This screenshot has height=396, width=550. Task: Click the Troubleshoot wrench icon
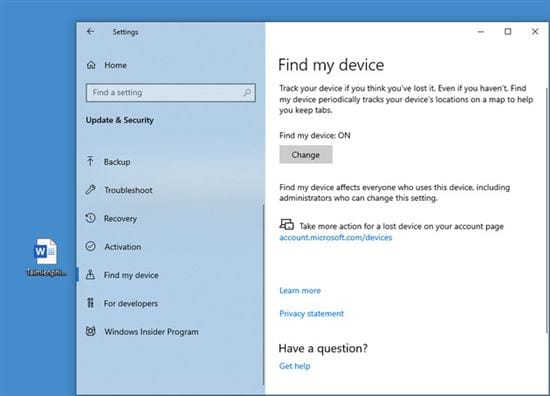click(90, 190)
